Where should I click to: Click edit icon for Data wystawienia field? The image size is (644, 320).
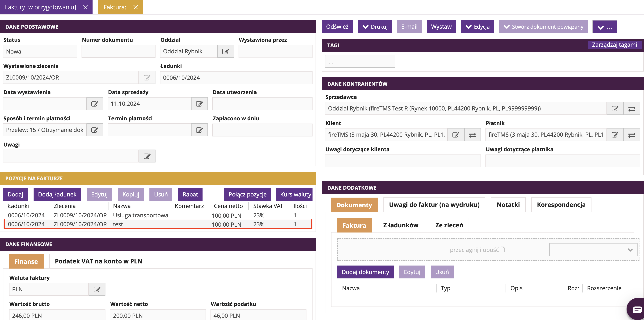coord(94,104)
